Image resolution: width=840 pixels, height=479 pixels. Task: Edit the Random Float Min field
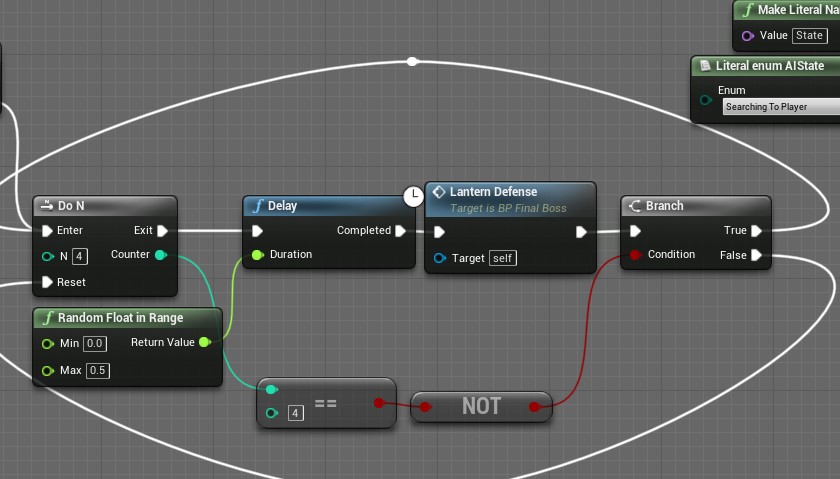click(95, 343)
